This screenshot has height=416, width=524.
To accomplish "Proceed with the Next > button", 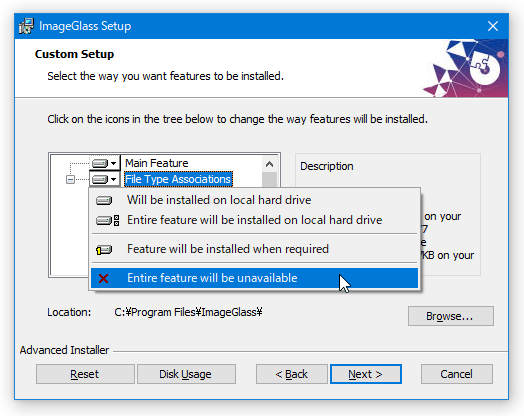I will 366,374.
